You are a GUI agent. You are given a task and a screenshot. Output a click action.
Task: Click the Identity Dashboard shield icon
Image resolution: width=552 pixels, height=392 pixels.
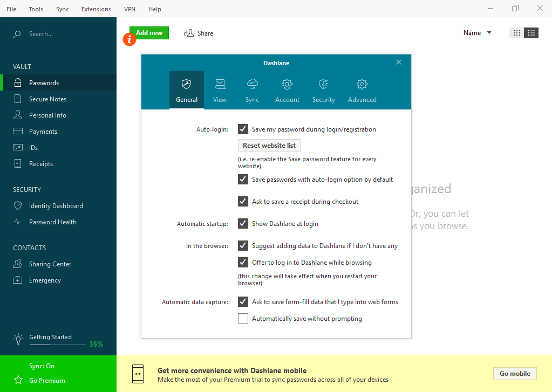pyautogui.click(x=18, y=205)
